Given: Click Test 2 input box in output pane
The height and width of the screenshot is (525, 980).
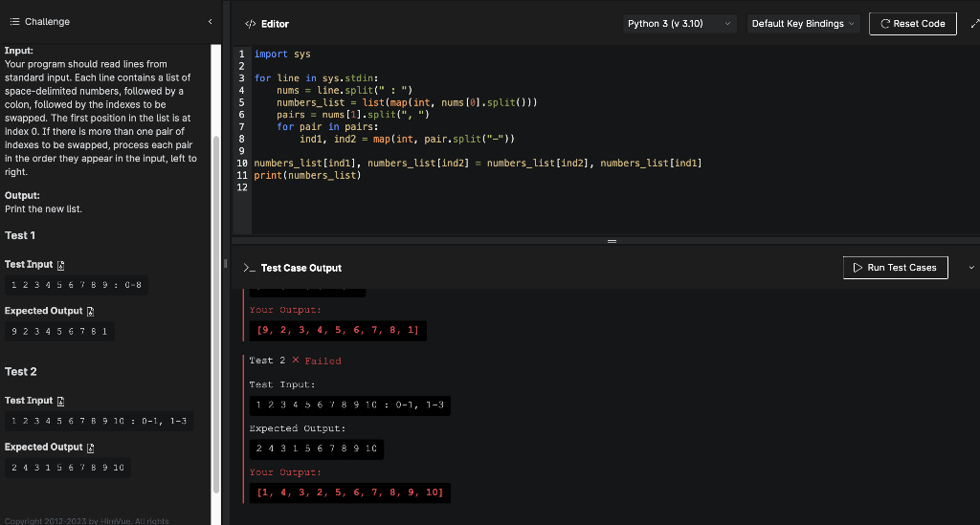Looking at the screenshot, I should click(349, 405).
